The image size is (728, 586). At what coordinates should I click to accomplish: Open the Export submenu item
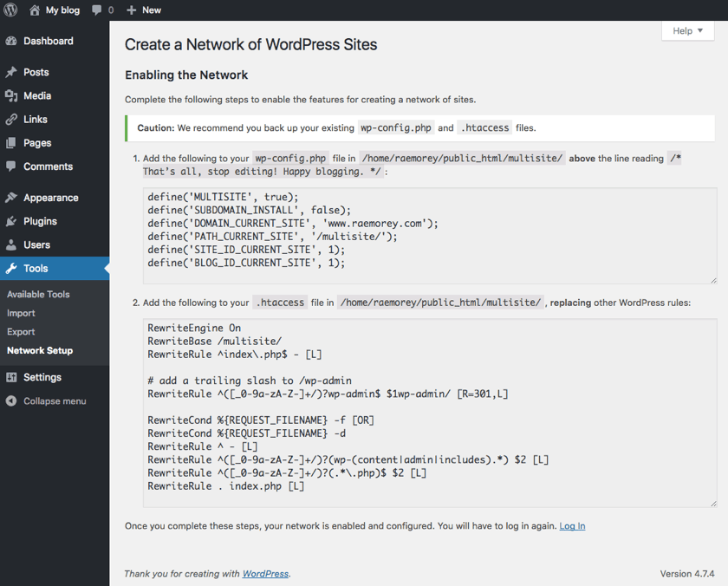[21, 332]
